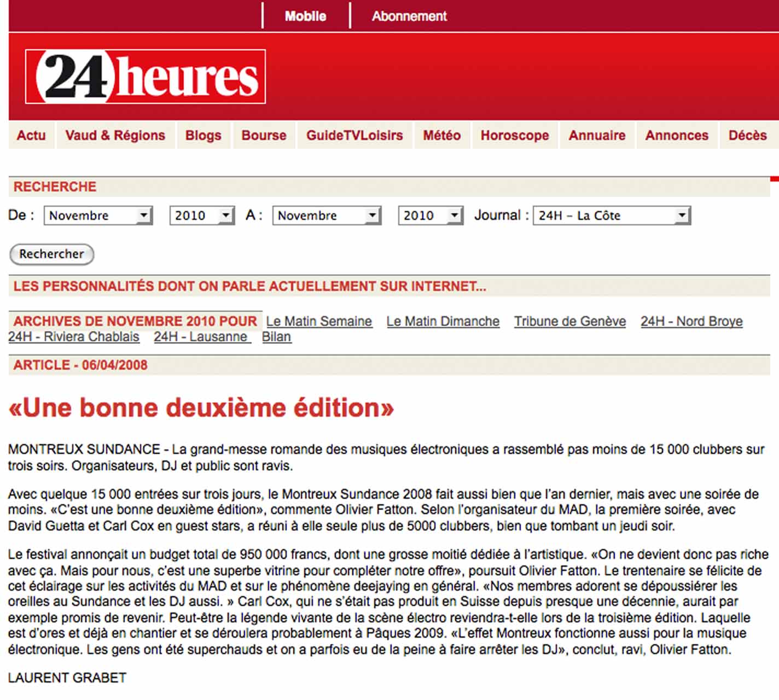The width and height of the screenshot is (779, 700).
Task: Open the Mobile link in top bar
Action: click(x=305, y=16)
